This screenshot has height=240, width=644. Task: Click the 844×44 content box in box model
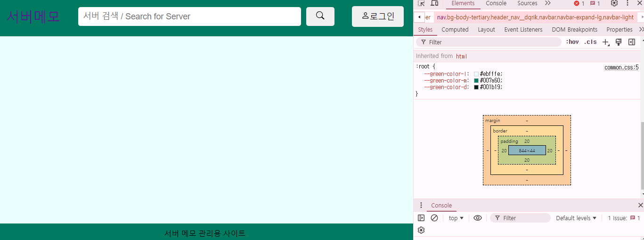coord(527,150)
